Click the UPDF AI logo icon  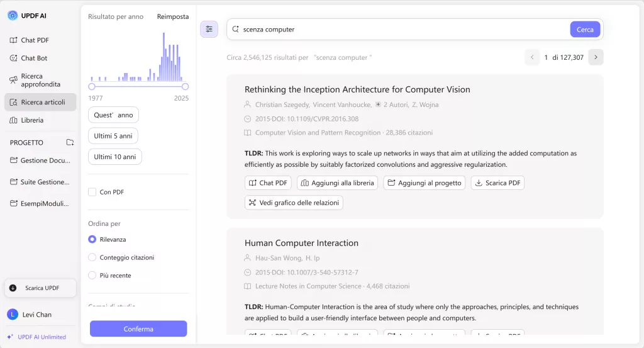pyautogui.click(x=13, y=15)
